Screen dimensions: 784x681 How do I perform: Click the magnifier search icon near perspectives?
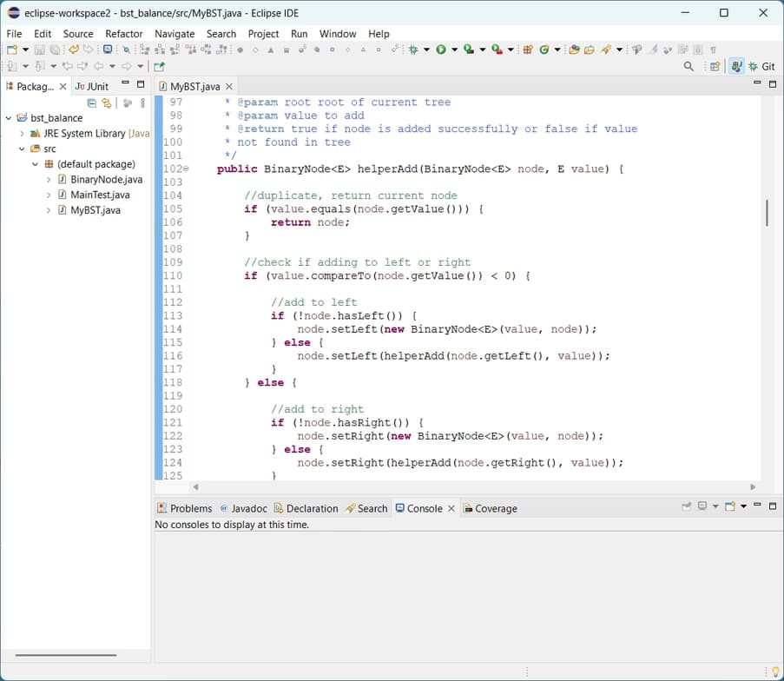(688, 66)
